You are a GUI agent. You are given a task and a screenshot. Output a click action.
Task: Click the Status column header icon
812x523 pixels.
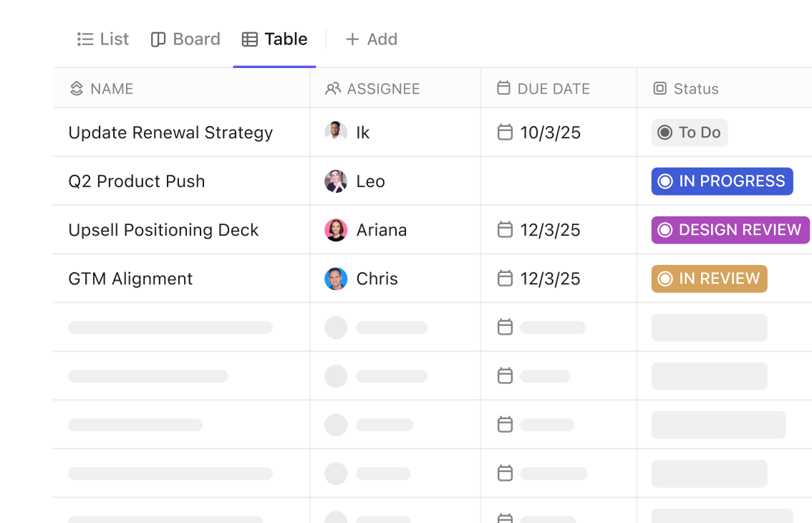[x=659, y=89]
